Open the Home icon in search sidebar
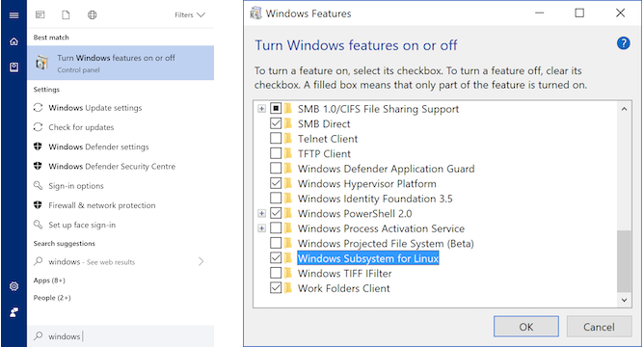The width and height of the screenshot is (644, 347). point(13,41)
